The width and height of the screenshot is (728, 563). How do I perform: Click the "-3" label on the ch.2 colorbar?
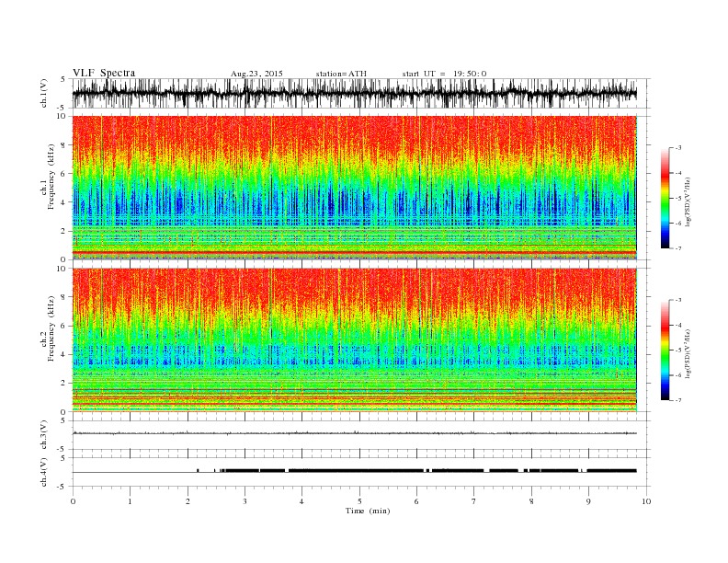[x=678, y=300]
